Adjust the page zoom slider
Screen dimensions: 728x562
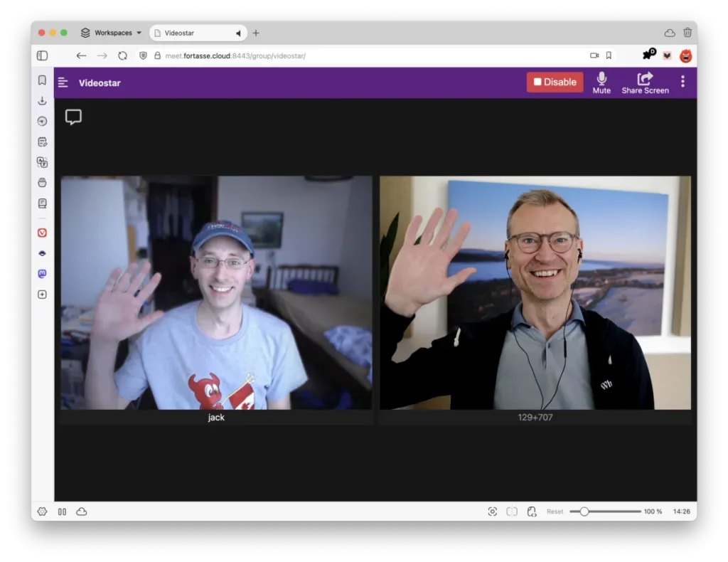tap(584, 511)
